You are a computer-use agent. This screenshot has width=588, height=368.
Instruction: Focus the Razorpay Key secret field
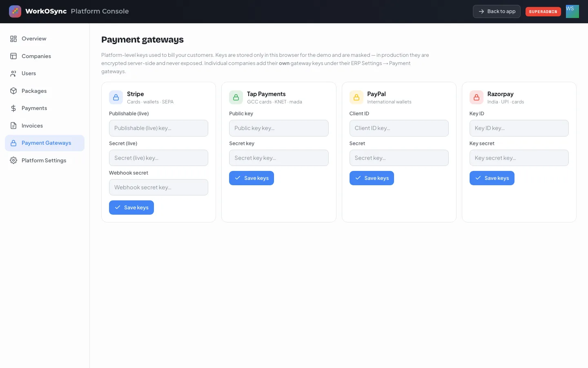(519, 158)
